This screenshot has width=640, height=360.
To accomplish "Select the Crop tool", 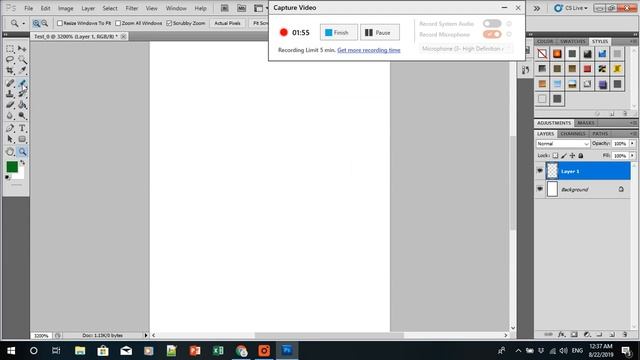I will coord(10,70).
